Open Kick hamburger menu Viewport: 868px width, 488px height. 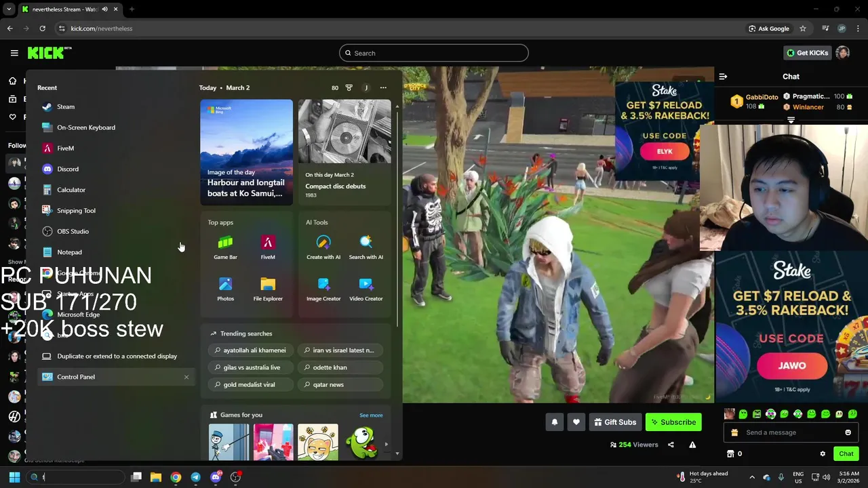coord(14,53)
